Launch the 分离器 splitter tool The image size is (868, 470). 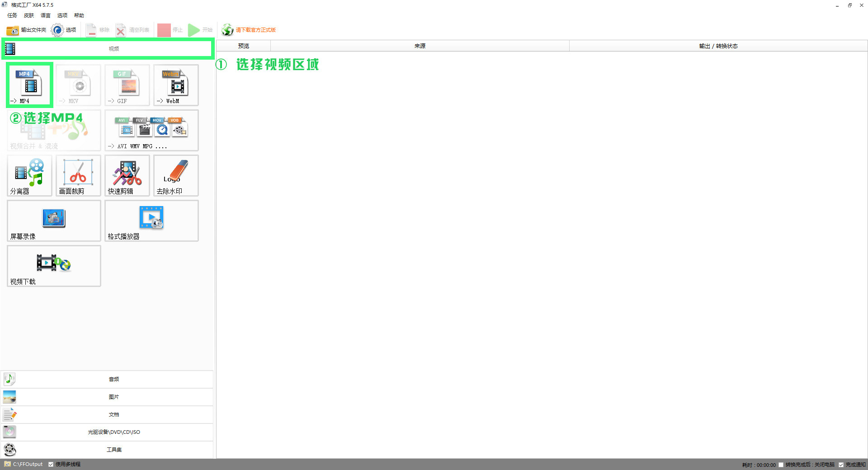[x=29, y=175]
